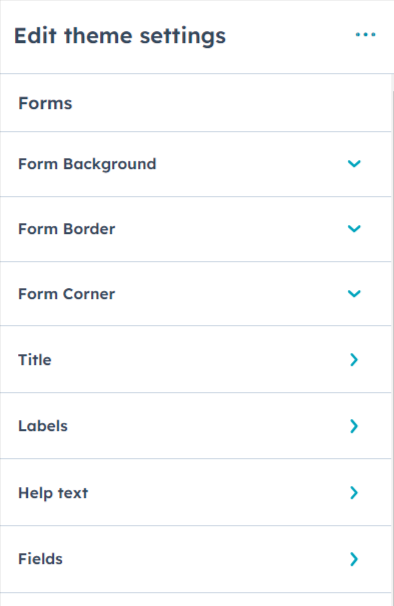Screen dimensions: 394x606
Task: Expand the Form Background chevron
Action: tap(354, 163)
